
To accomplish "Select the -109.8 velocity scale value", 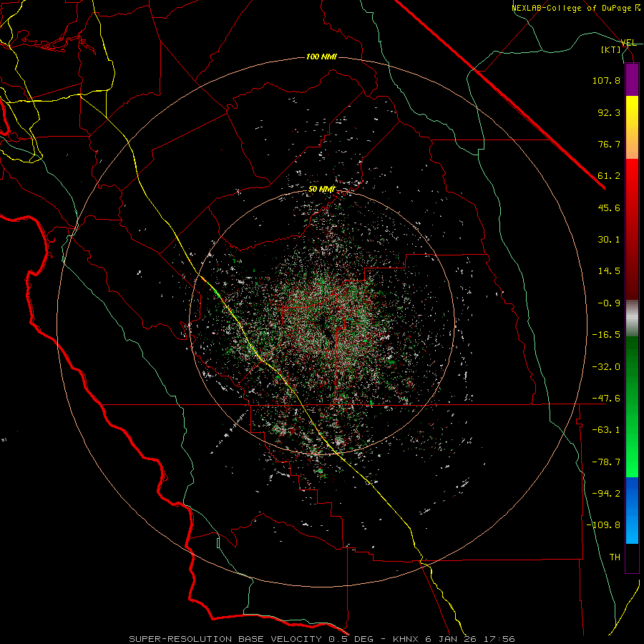I will click(603, 525).
